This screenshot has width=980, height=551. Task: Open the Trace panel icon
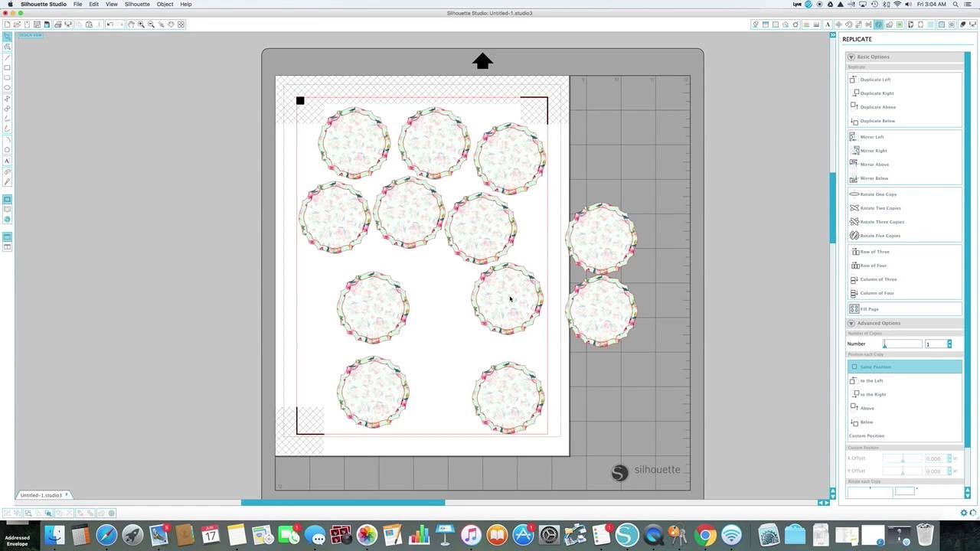click(942, 24)
